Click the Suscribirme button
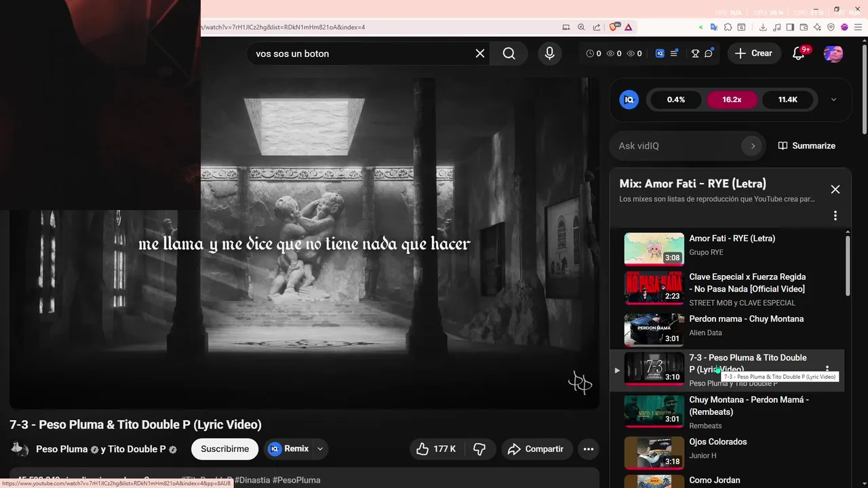Screen dimensions: 868x488 224,449
